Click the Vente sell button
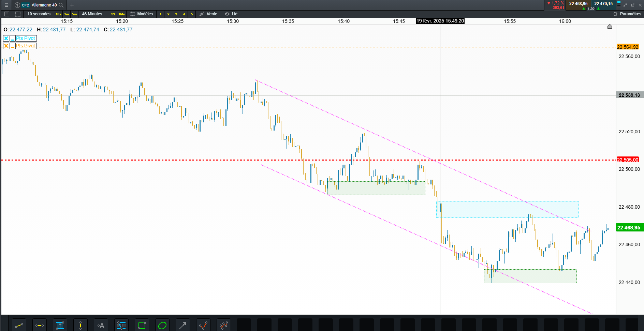 208,14
